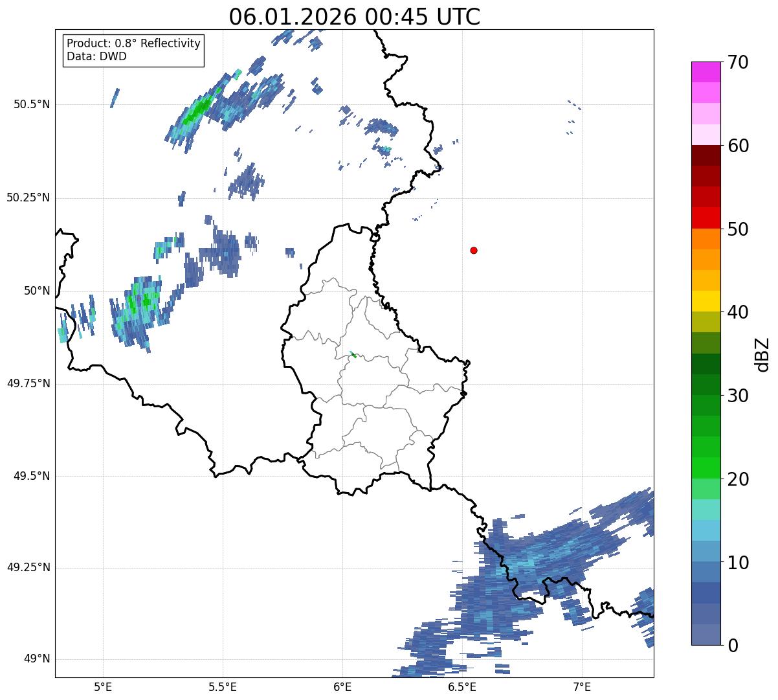Viewport: 778px width, 700px height.
Task: Click the '50.5°N' latitude label
Action: [x=31, y=104]
